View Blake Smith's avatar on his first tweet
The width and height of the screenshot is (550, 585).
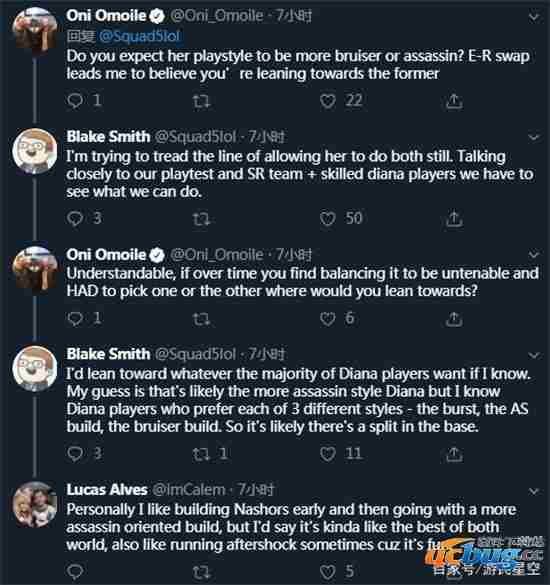(35, 151)
